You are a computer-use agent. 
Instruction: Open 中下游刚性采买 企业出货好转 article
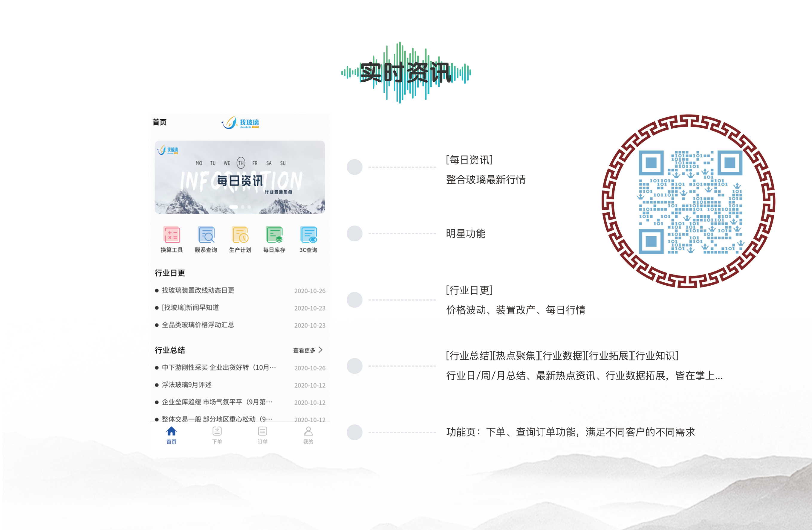pos(219,368)
